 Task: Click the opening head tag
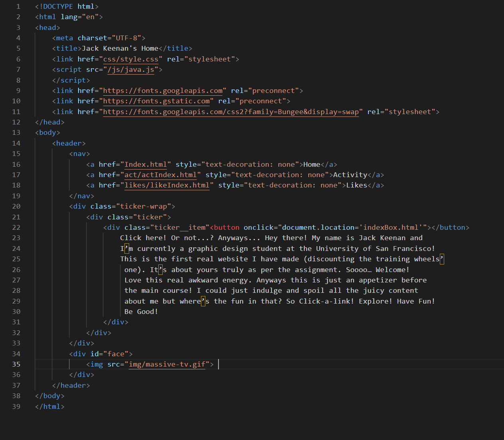click(47, 28)
